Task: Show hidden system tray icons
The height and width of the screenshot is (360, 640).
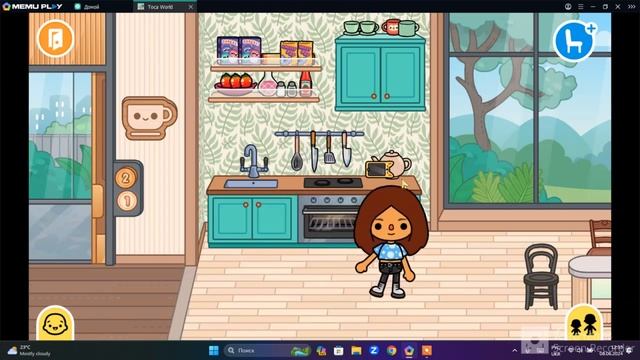Action: click(514, 351)
